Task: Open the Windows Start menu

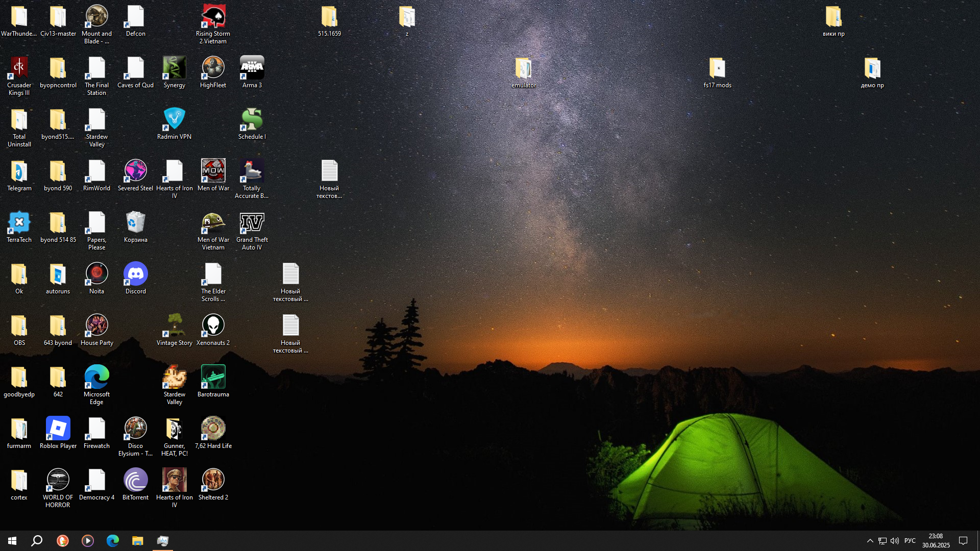Action: point(12,541)
